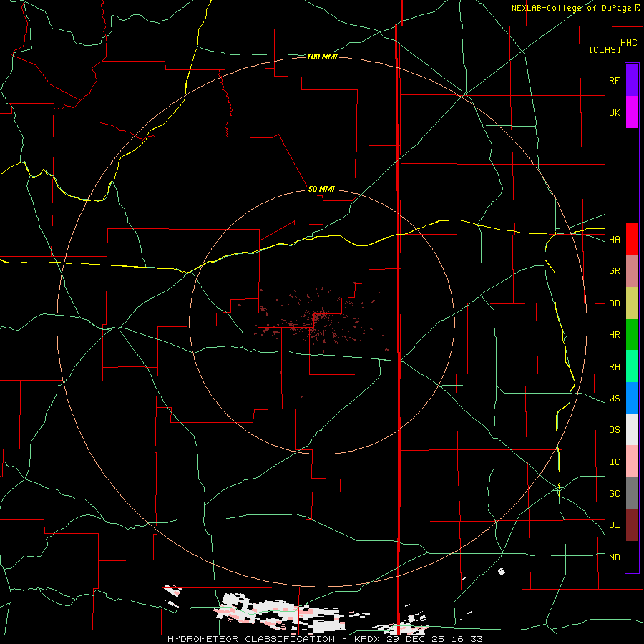644x644 pixels.
Task: Click the ND legend label
Action: click(x=614, y=557)
